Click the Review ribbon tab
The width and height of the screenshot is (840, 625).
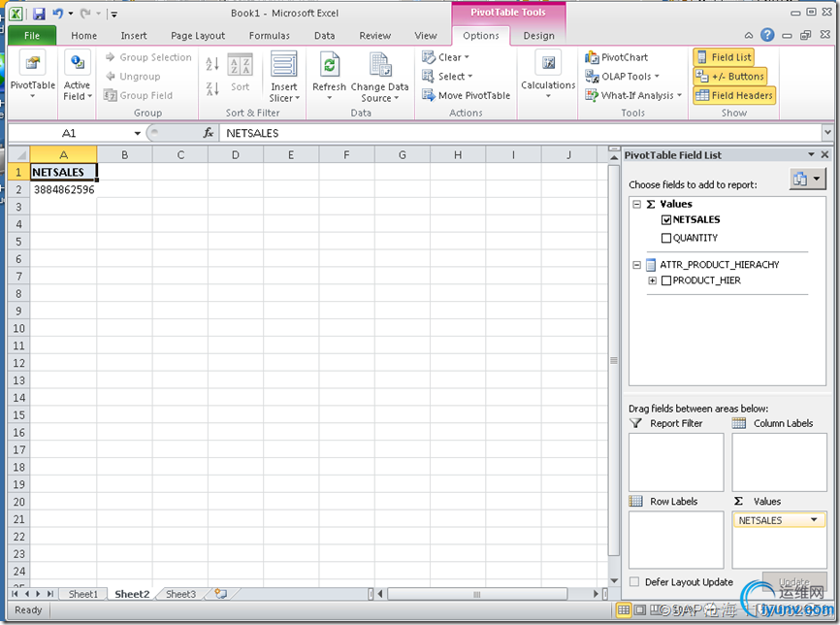[375, 36]
